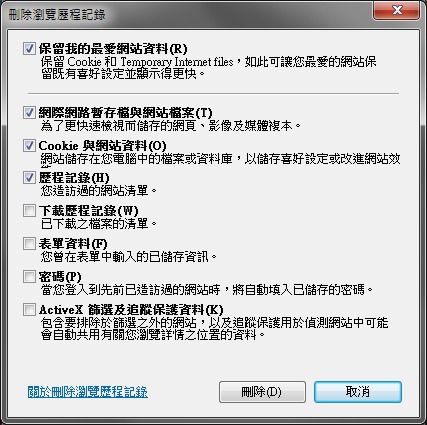Click the 取消 button
This screenshot has width=427, height=425.
(x=358, y=392)
